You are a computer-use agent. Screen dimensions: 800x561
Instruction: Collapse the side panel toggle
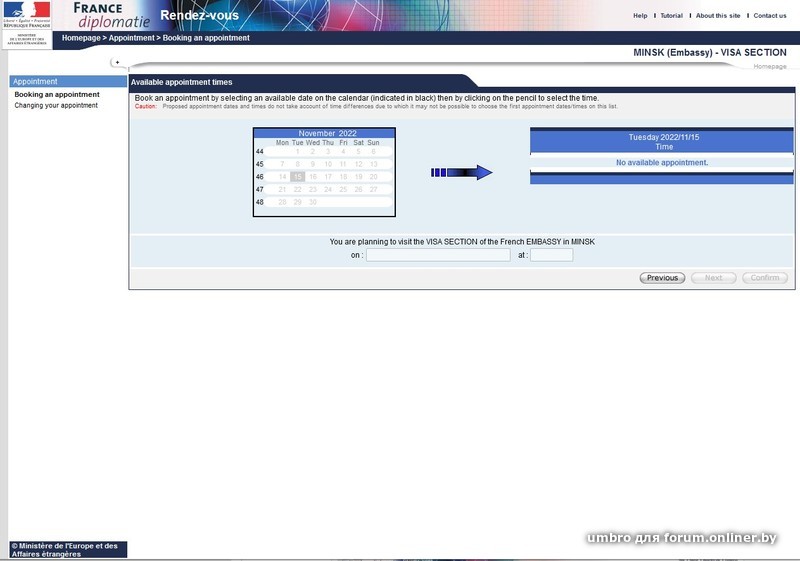[x=117, y=62]
